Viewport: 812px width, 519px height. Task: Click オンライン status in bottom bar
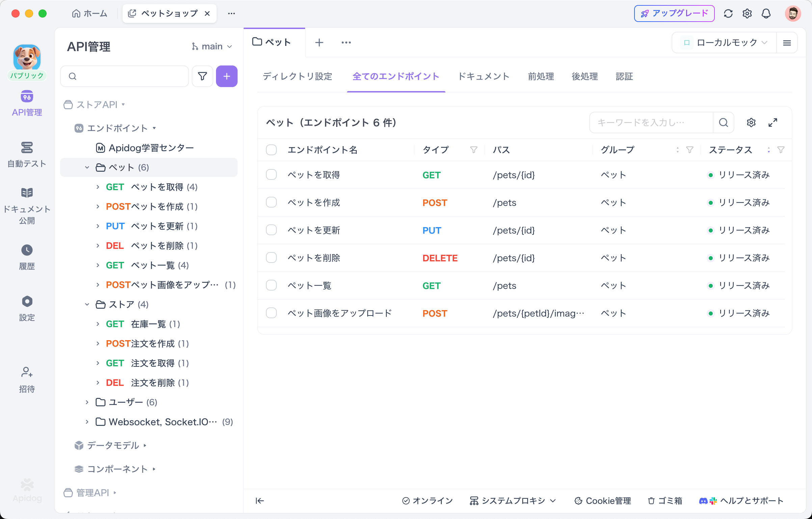427,501
